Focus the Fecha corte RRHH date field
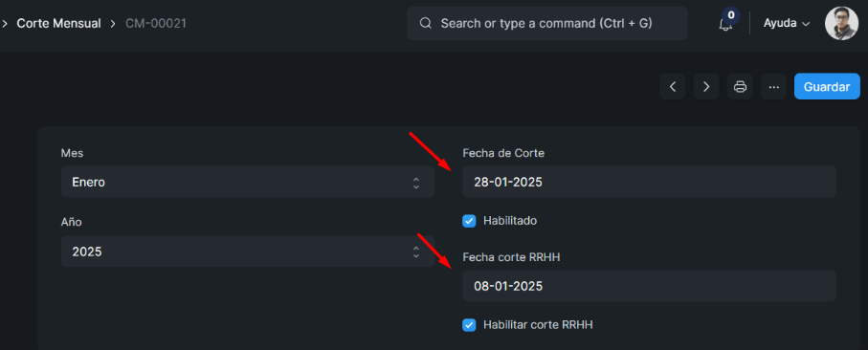This screenshot has width=868, height=350. click(x=650, y=286)
